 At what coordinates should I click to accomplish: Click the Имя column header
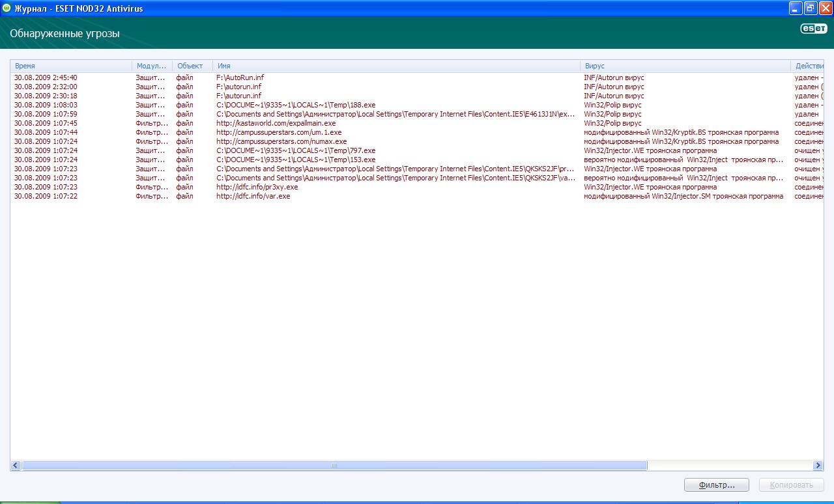click(396, 66)
